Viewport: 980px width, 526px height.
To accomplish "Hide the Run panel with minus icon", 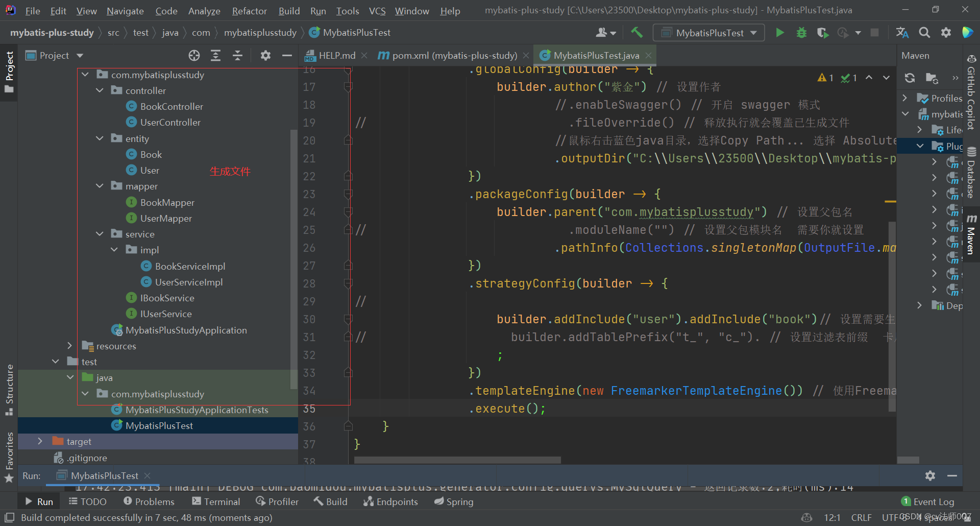I will (952, 475).
